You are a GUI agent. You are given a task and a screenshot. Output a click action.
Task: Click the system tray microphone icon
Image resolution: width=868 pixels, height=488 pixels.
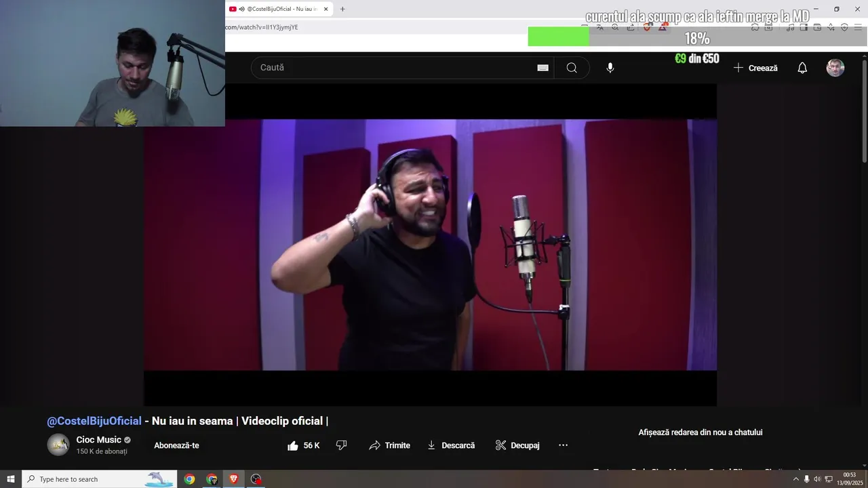pos(806,479)
